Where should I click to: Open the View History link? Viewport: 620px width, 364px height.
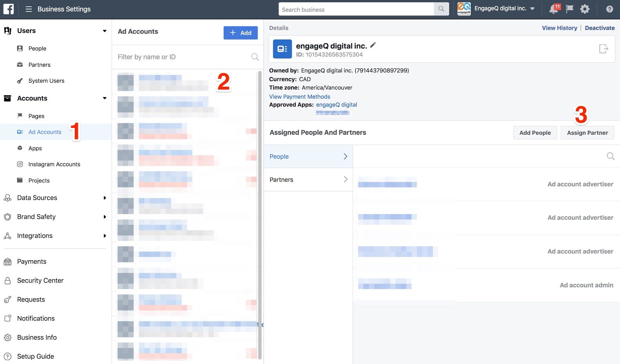pyautogui.click(x=559, y=28)
